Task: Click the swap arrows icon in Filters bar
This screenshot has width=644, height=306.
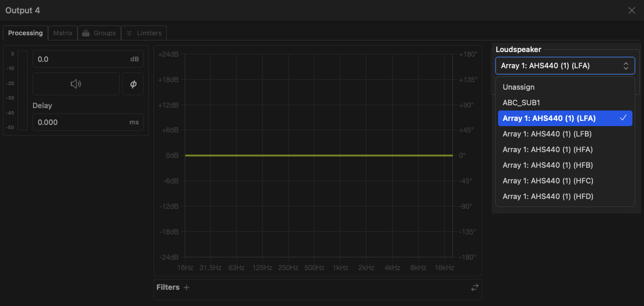Action: coord(475,287)
